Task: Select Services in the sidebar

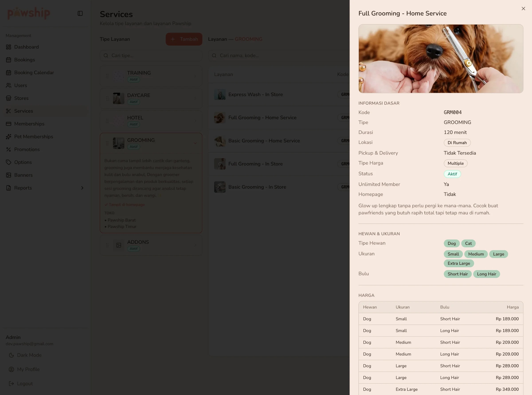Action: click(45, 111)
